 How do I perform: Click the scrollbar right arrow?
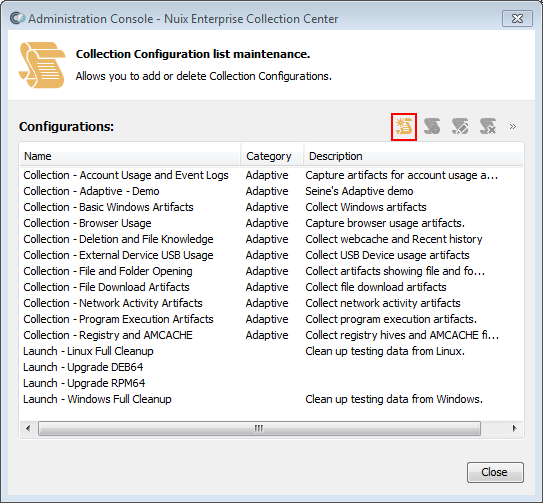[515, 429]
